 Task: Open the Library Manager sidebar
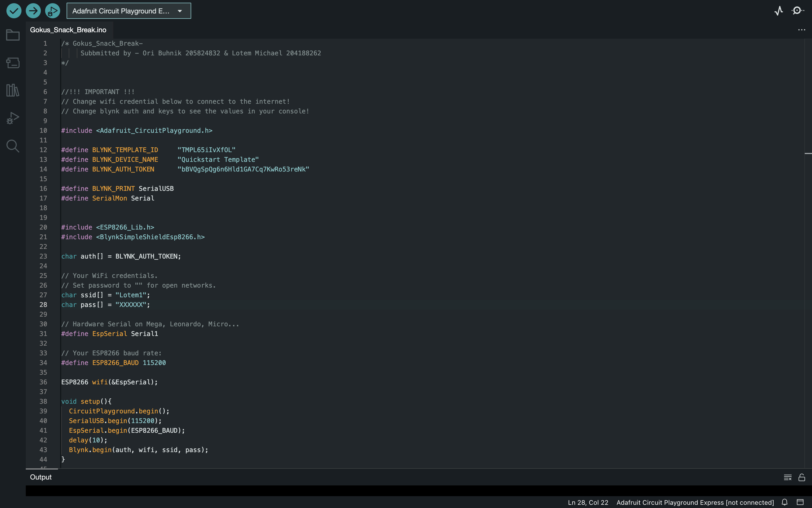click(13, 90)
